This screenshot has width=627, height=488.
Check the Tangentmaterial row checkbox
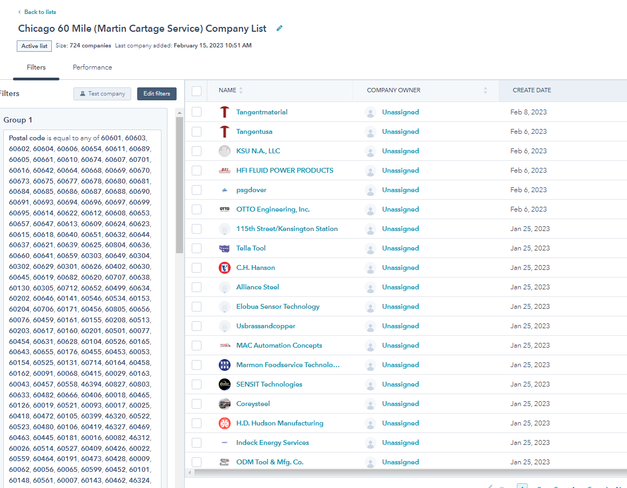pos(196,112)
